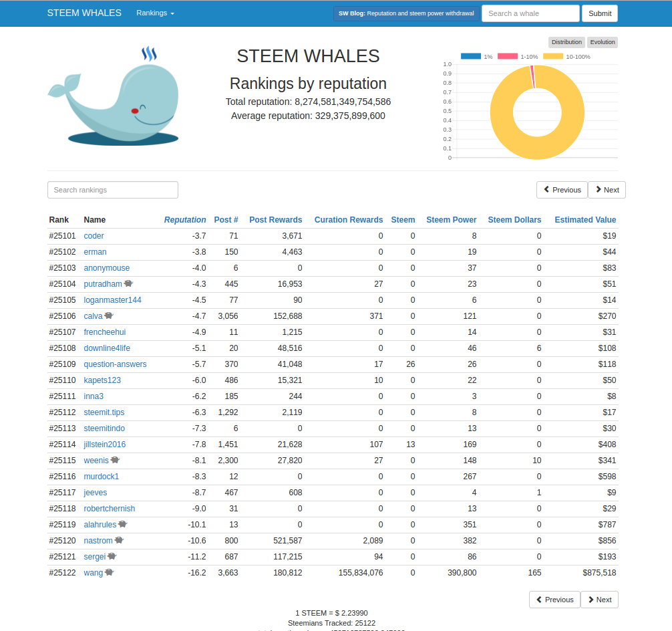
Task: Open the steemit.tips profile link
Action: (104, 412)
